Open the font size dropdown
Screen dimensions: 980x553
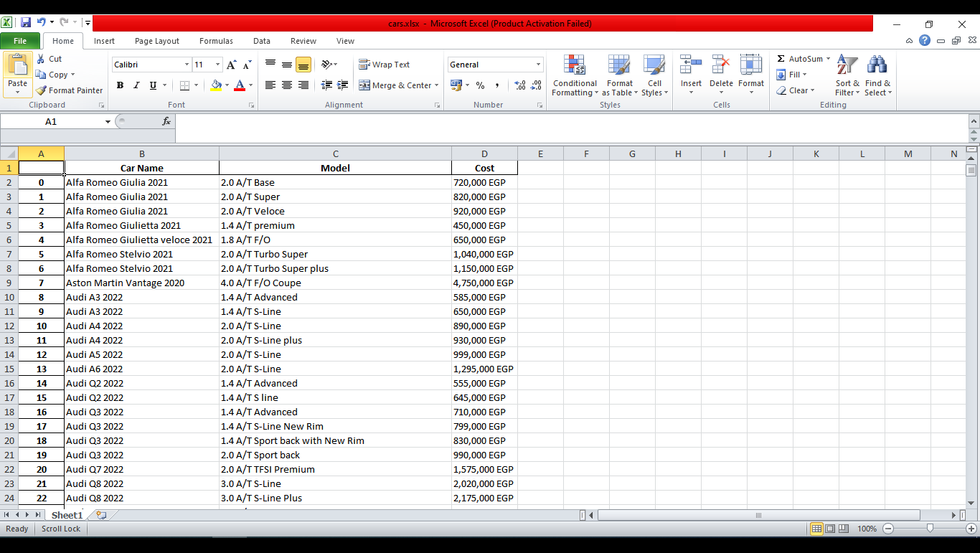217,65
